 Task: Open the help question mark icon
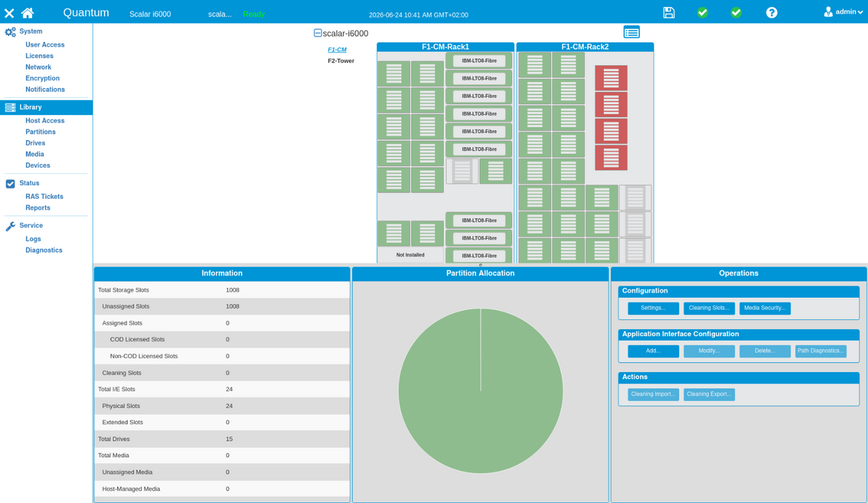pos(771,12)
